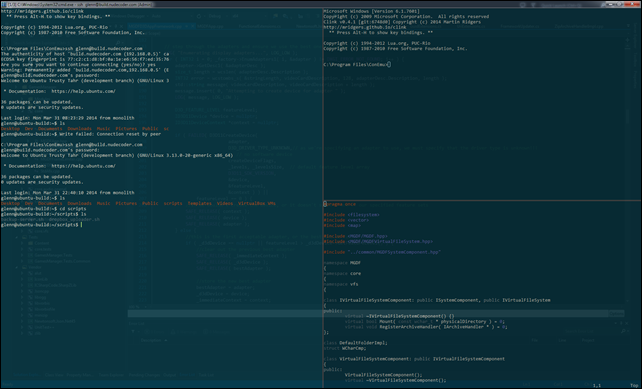Click the Vim 'Top' scroll position indicator
642x389 pixels.
tap(634, 386)
